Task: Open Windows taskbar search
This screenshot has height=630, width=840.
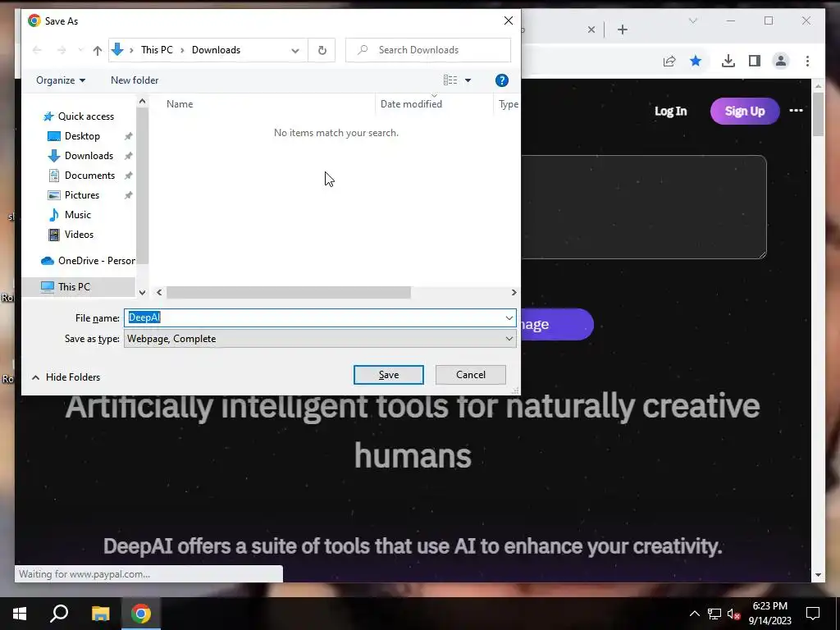Action: [x=59, y=614]
